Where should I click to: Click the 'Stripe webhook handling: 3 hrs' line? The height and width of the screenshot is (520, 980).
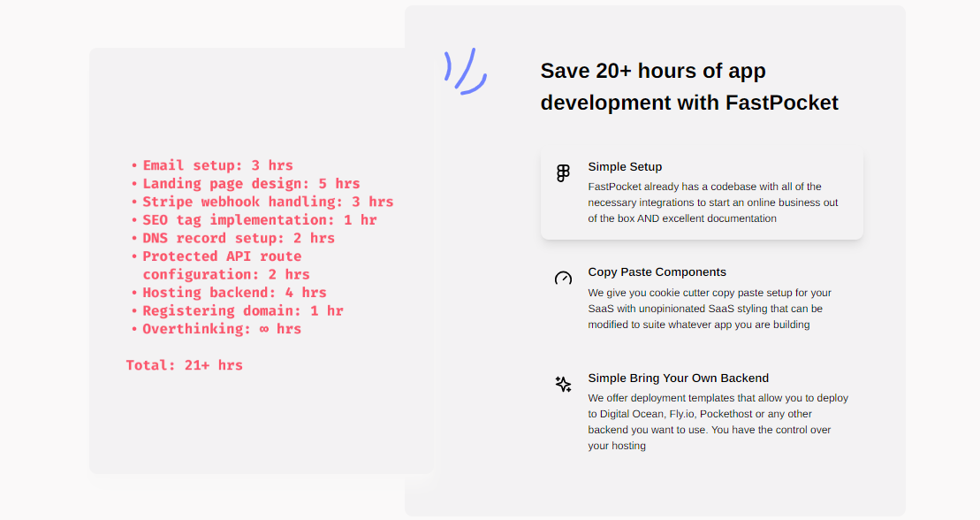268,202
